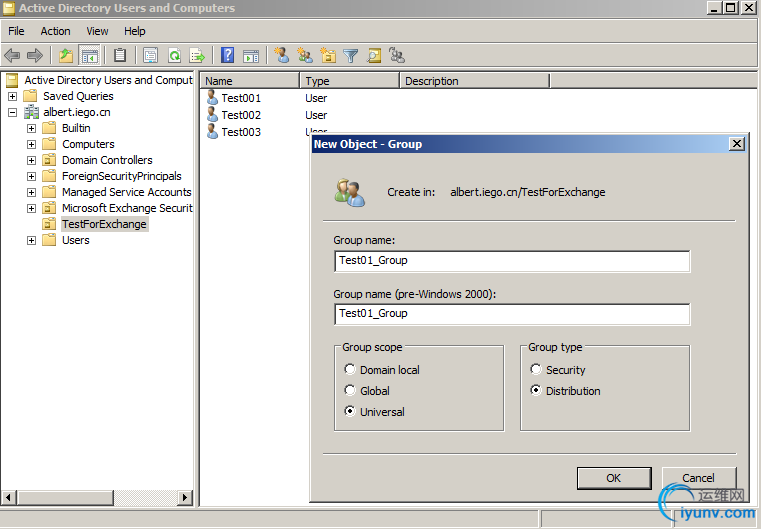
Task: Click the Saved Queries folder icon
Action: 30,96
